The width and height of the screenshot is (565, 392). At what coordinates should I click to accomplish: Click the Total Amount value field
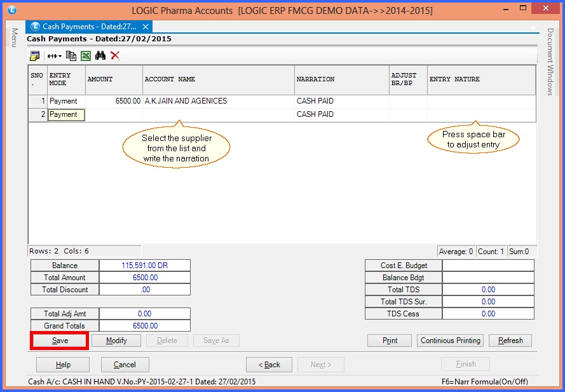(x=144, y=278)
